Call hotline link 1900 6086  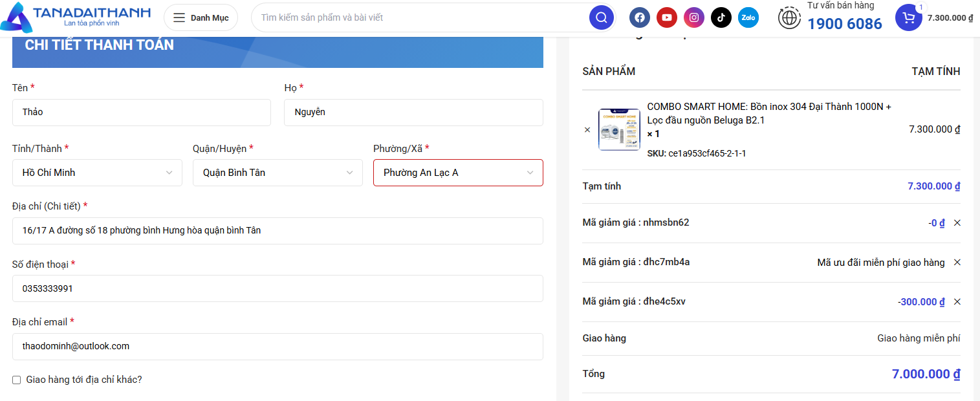[x=845, y=24]
